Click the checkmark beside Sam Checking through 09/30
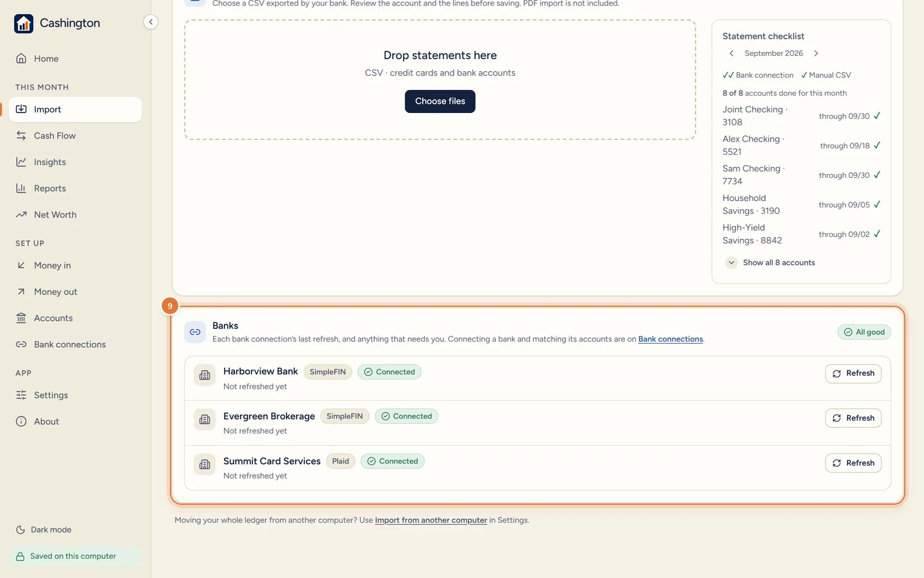Screen dimensions: 924x578 coord(877,175)
